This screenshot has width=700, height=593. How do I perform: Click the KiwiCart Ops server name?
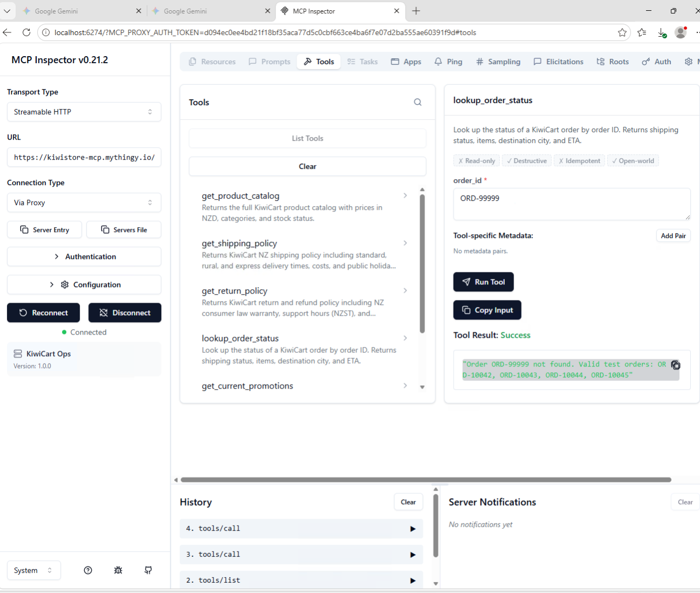click(49, 353)
